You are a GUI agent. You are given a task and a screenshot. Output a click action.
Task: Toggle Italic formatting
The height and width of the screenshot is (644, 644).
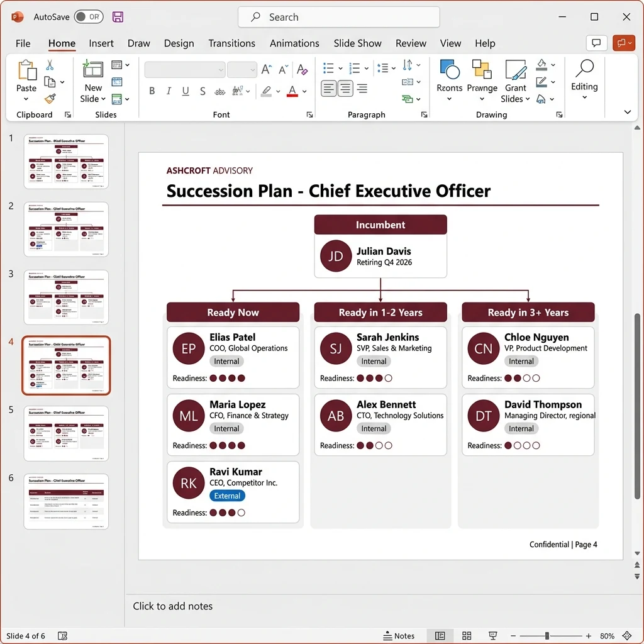(x=169, y=91)
